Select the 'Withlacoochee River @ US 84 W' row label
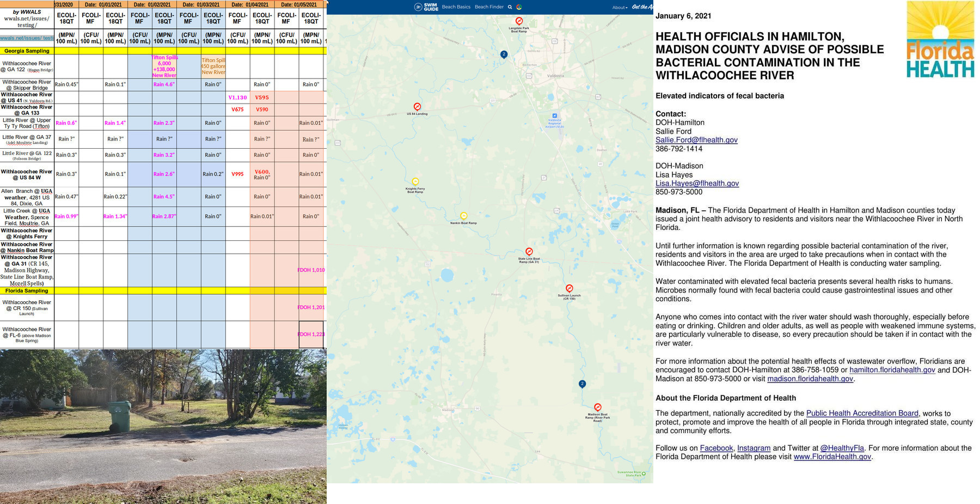This screenshot has height=504, width=980. pyautogui.click(x=27, y=174)
